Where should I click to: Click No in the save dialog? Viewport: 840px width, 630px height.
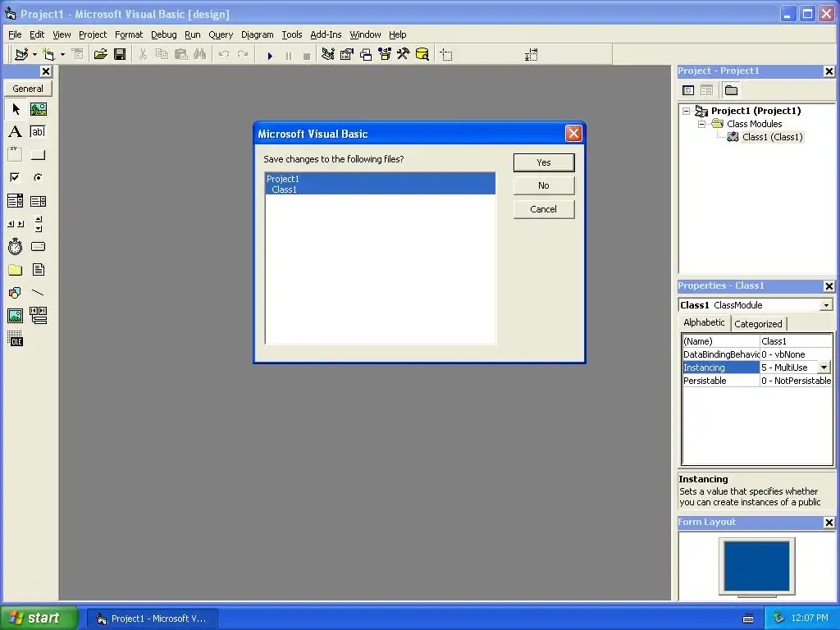(543, 185)
